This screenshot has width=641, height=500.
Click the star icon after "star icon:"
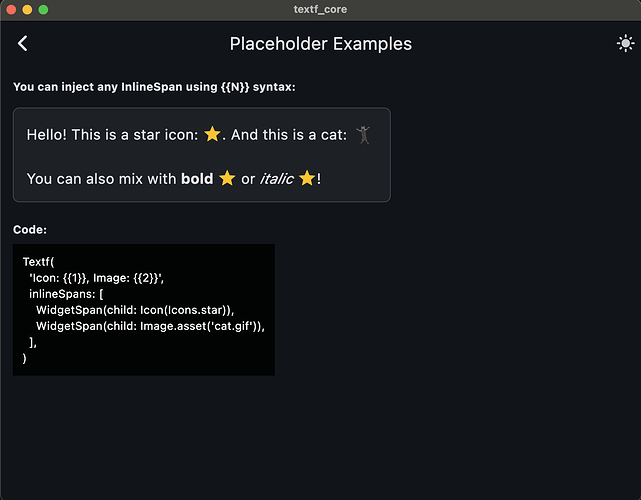211,134
